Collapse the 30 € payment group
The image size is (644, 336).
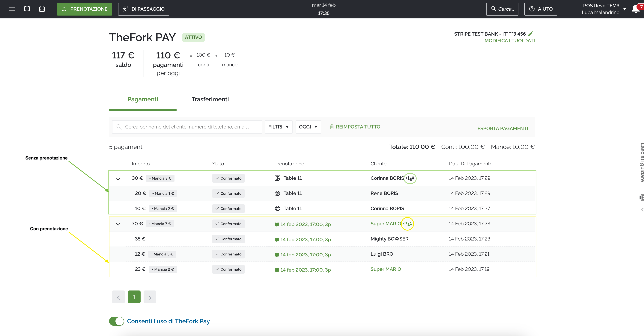click(x=118, y=179)
